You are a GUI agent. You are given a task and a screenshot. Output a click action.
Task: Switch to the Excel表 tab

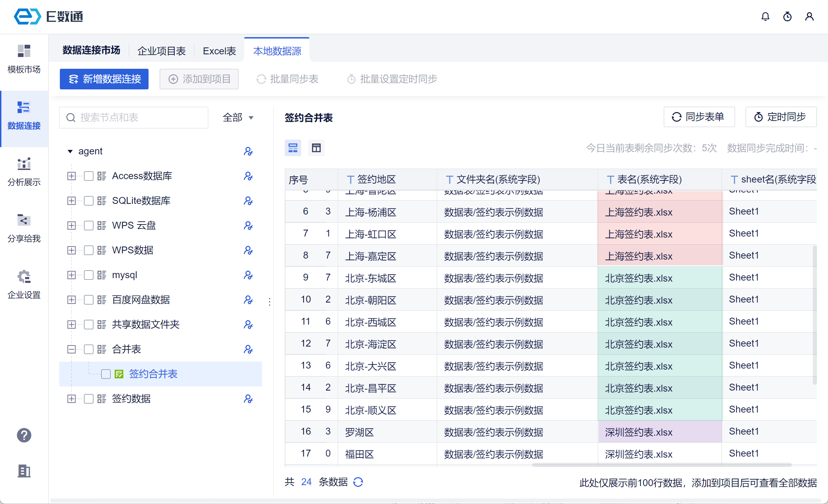(x=219, y=51)
